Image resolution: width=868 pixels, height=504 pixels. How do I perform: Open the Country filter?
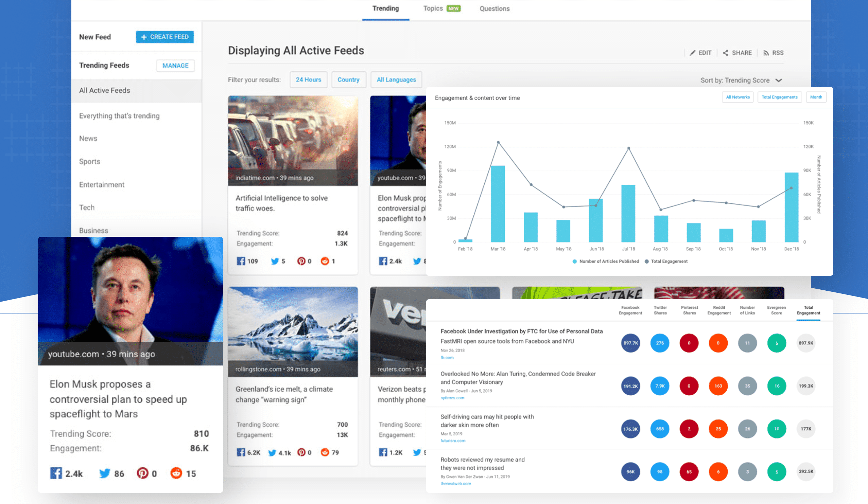point(348,79)
